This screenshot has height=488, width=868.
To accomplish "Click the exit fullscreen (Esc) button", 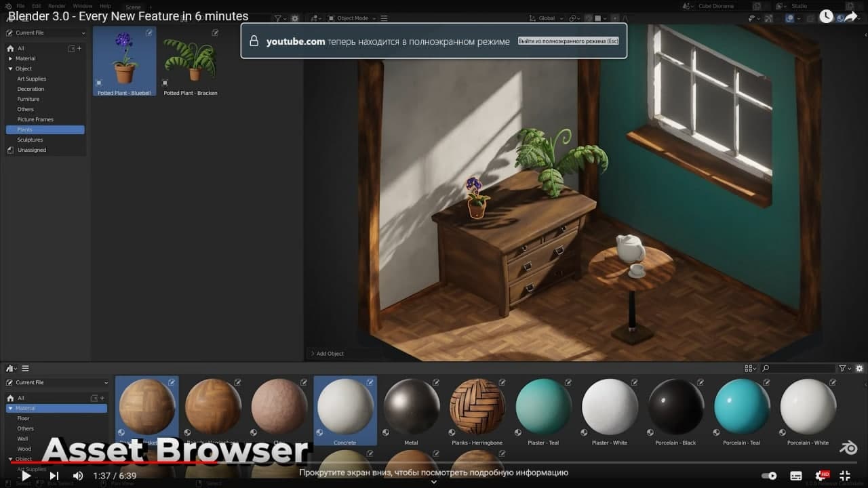I will tap(568, 41).
